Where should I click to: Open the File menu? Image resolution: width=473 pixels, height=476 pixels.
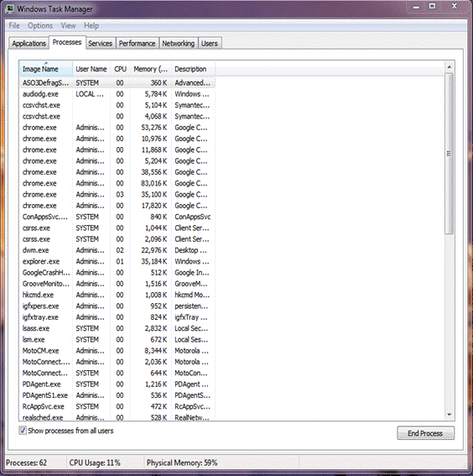pos(14,26)
